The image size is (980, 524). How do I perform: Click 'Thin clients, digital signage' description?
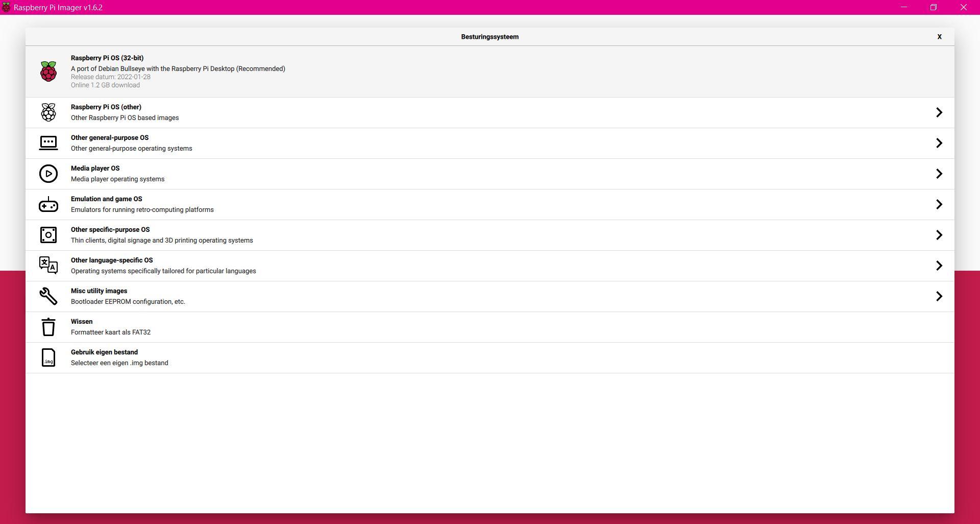162,241
